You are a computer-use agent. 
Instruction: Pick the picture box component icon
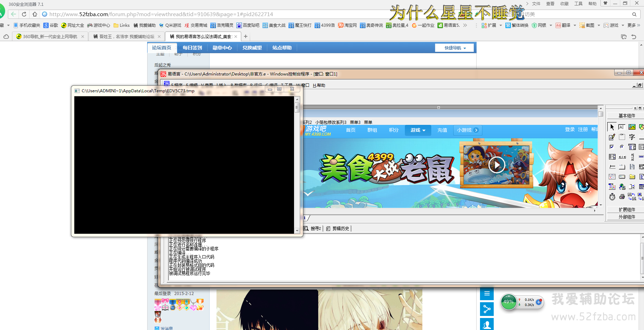click(x=632, y=127)
